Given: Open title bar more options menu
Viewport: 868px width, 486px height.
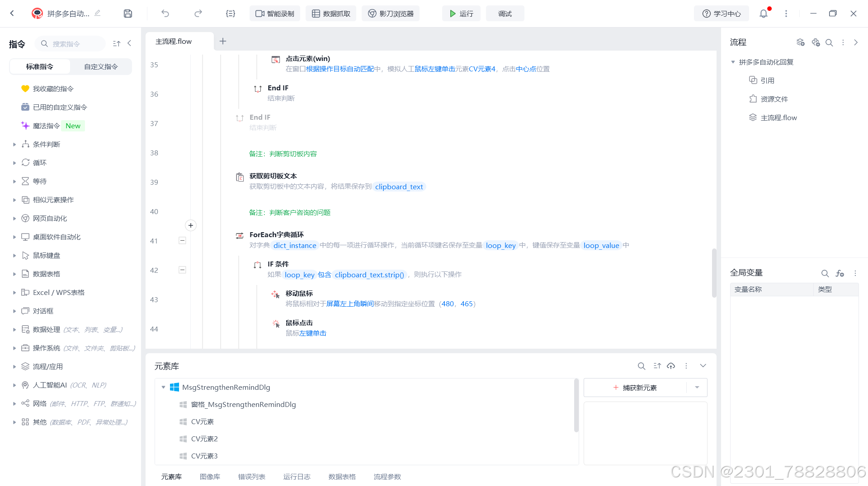Looking at the screenshot, I should (786, 14).
